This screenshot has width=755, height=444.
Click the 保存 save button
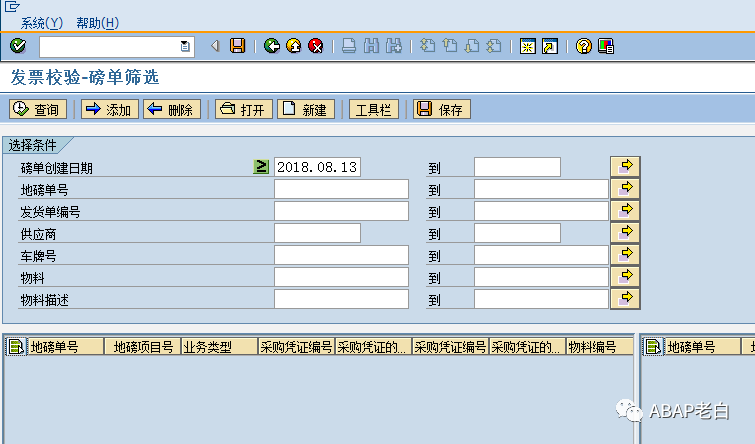(x=442, y=109)
